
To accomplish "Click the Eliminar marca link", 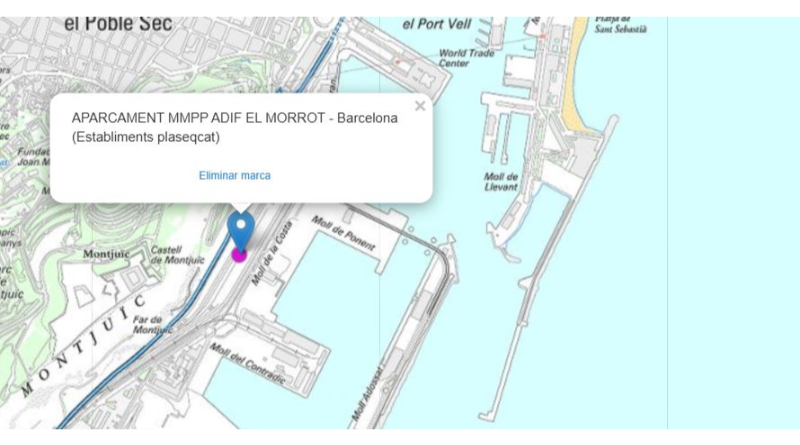I will pyautogui.click(x=234, y=175).
